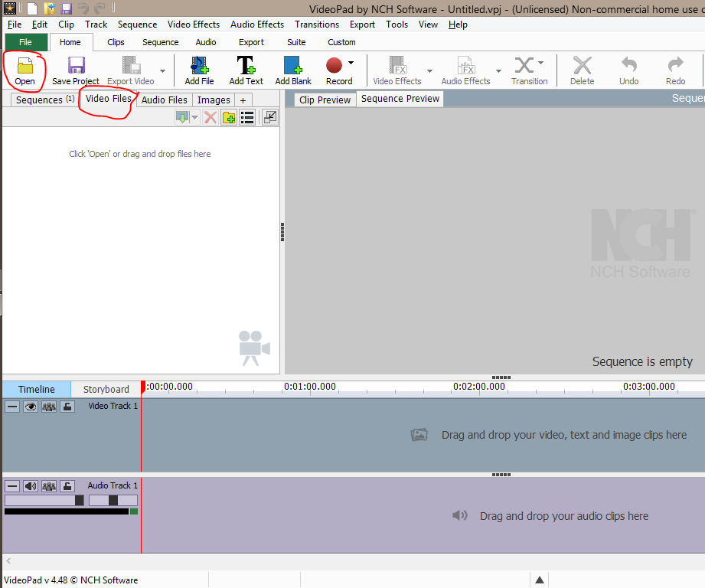The width and height of the screenshot is (705, 588).
Task: Click the green File ribbon button
Action: 25,42
